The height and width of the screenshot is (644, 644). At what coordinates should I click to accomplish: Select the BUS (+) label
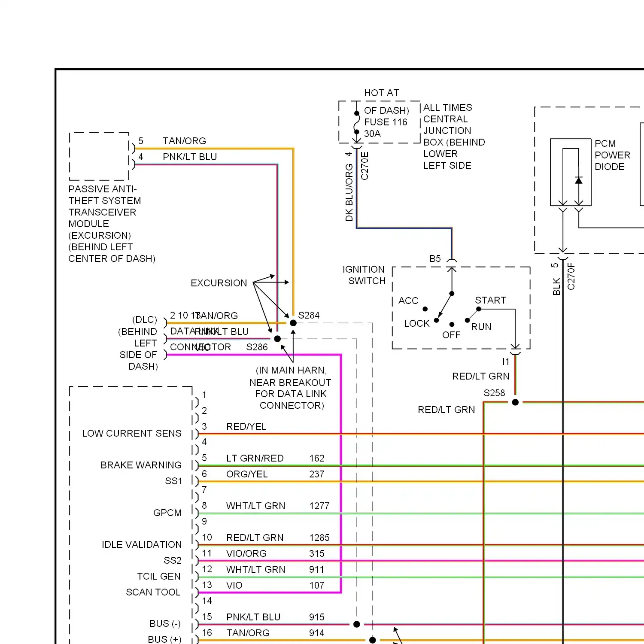click(164, 640)
